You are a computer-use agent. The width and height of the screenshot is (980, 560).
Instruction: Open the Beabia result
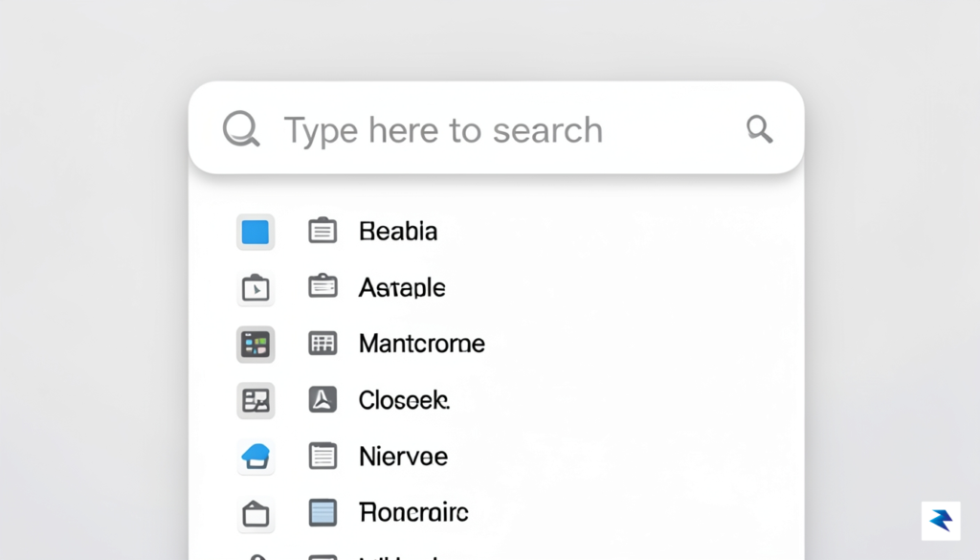click(x=398, y=232)
